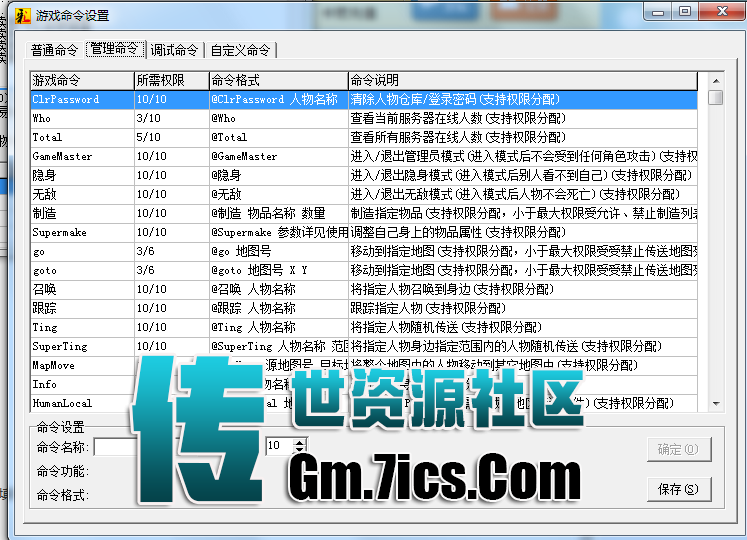Screen dimensions: 747x540
Task: Click the scrollbar down arrow in command list
Action: [x=715, y=403]
